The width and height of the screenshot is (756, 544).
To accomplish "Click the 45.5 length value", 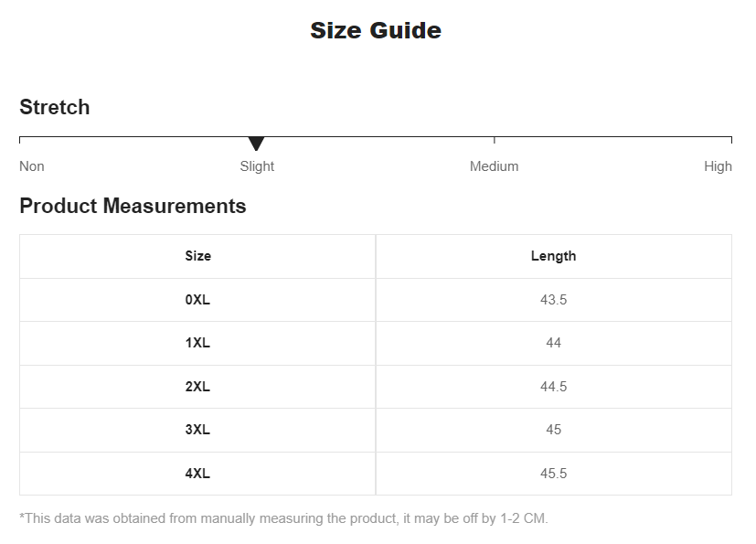I will point(553,474).
